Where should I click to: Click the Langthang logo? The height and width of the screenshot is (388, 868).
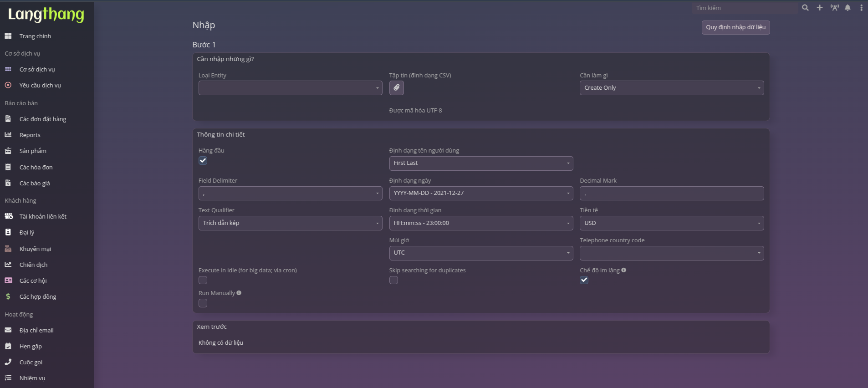point(46,15)
